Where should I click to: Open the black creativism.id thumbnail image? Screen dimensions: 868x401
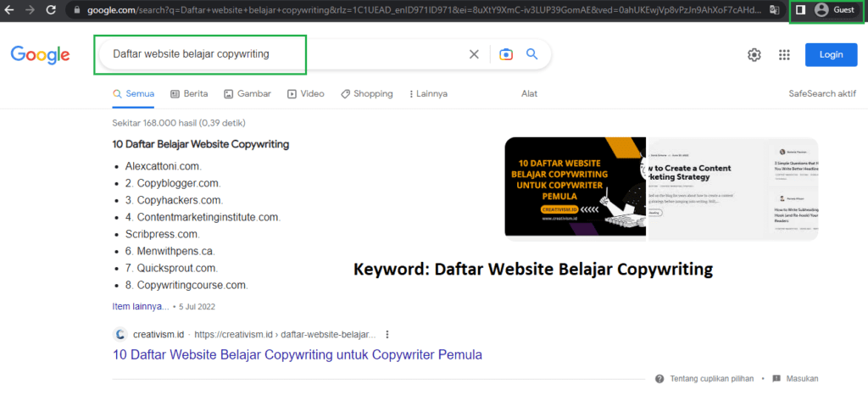[x=576, y=187]
